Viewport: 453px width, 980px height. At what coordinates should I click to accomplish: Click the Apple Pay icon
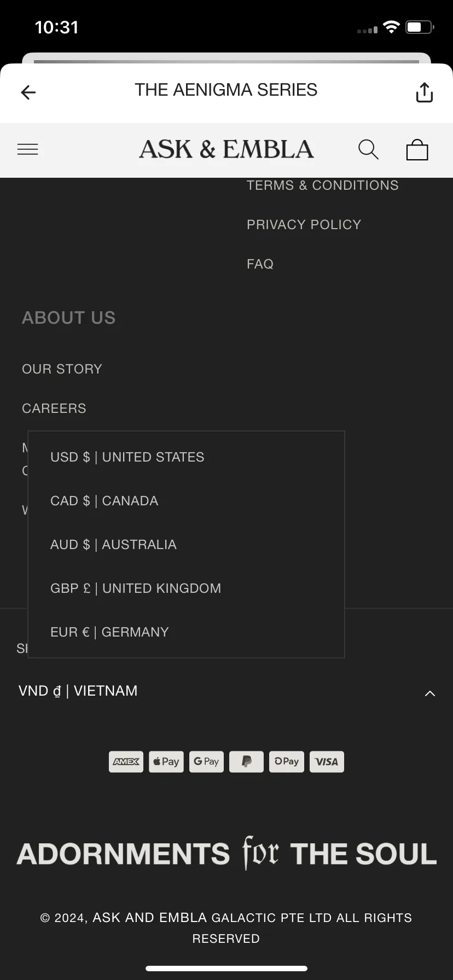[166, 761]
